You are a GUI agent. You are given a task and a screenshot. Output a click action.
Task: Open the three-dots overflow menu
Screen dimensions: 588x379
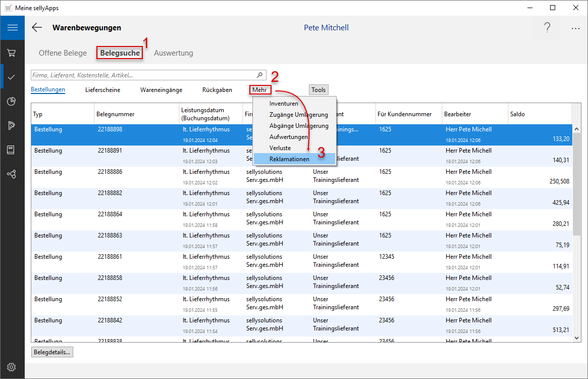click(575, 28)
